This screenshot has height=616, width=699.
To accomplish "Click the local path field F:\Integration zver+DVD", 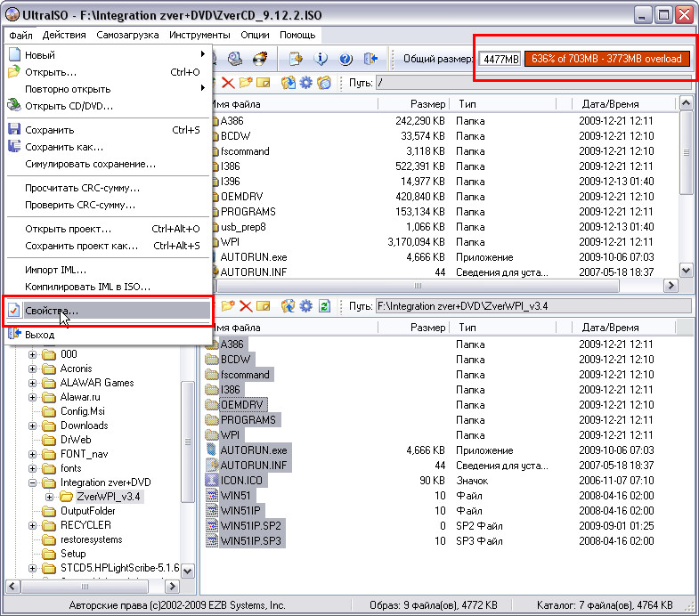I will pyautogui.click(x=533, y=305).
